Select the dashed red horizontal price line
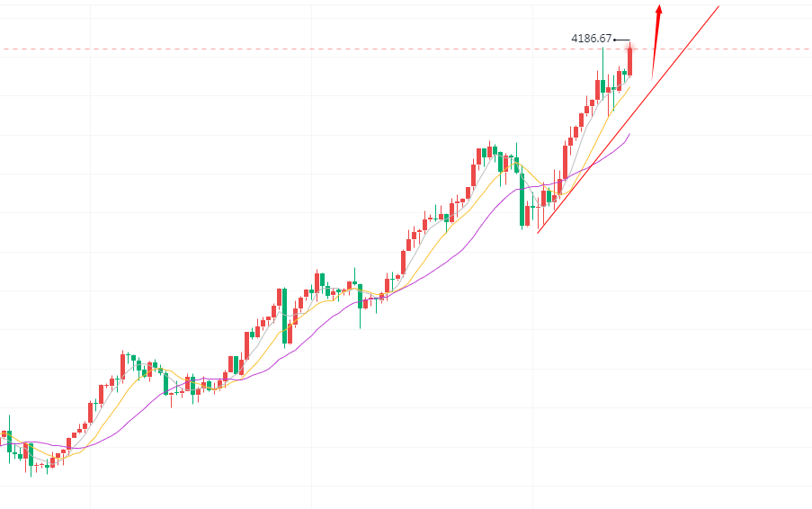The image size is (812, 509). click(270, 49)
